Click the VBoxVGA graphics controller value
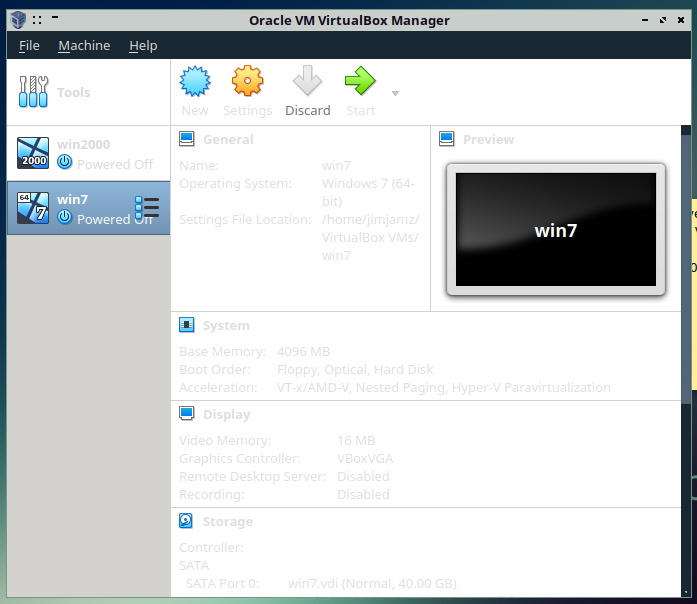This screenshot has height=604, width=697. tap(365, 458)
